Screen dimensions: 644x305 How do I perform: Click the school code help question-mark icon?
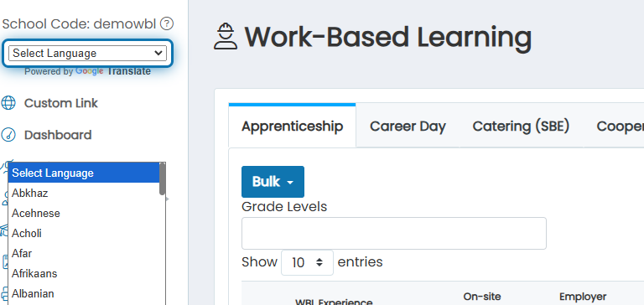(166, 23)
